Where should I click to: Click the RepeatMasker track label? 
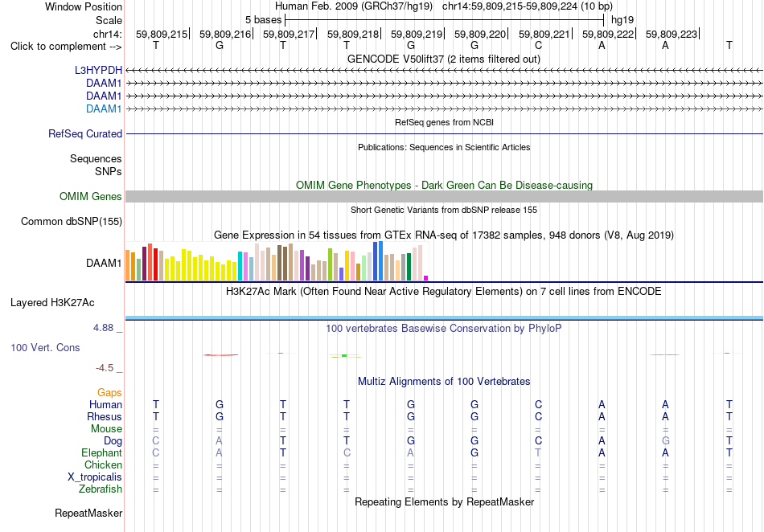tap(88, 513)
